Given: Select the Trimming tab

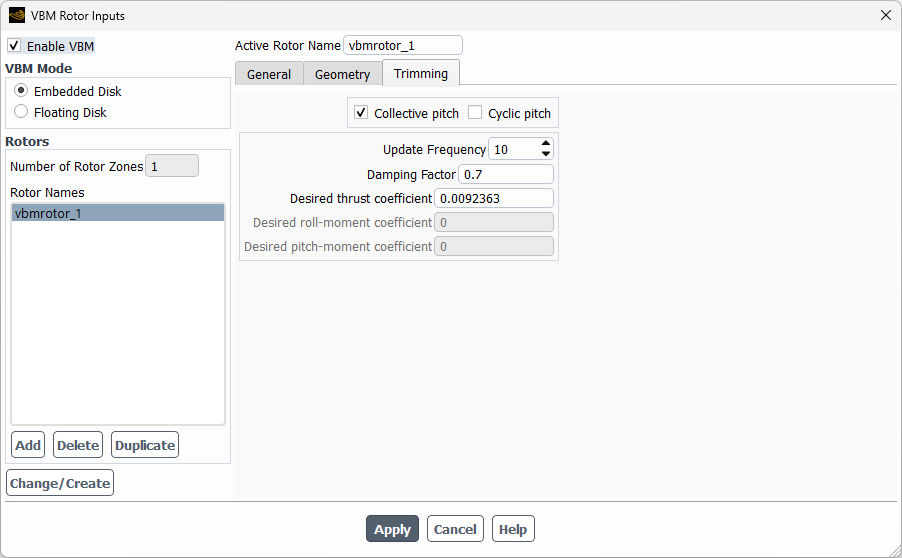Looking at the screenshot, I should 421,73.
